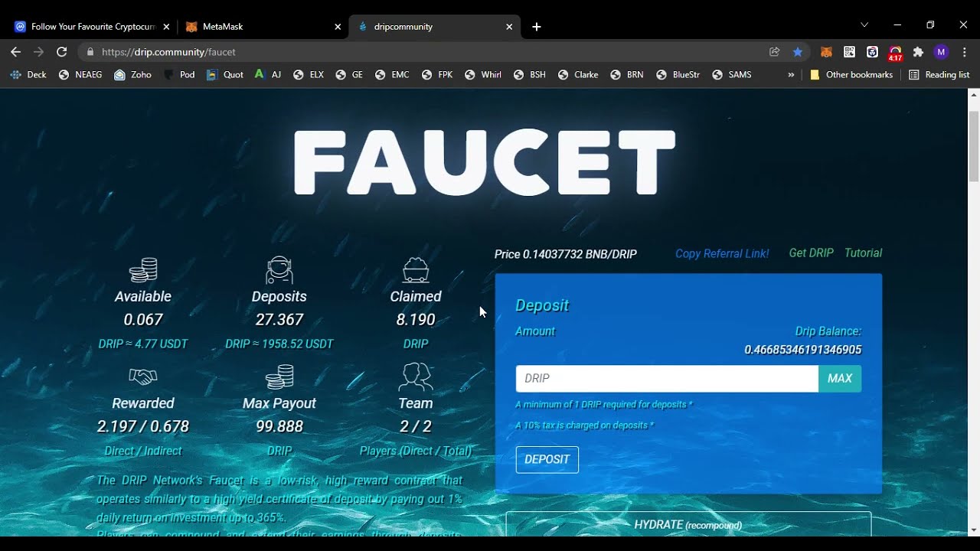
Task: Click the Max Payout value 99.888
Action: click(x=279, y=426)
